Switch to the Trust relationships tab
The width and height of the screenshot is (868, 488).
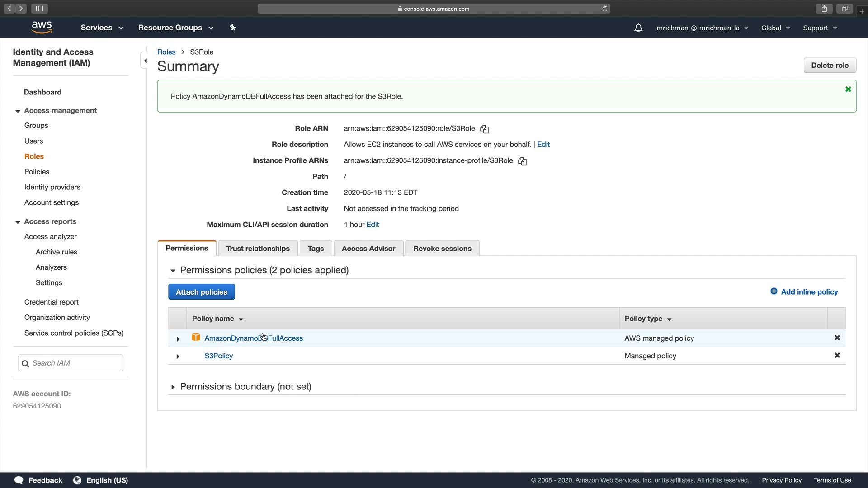click(258, 249)
